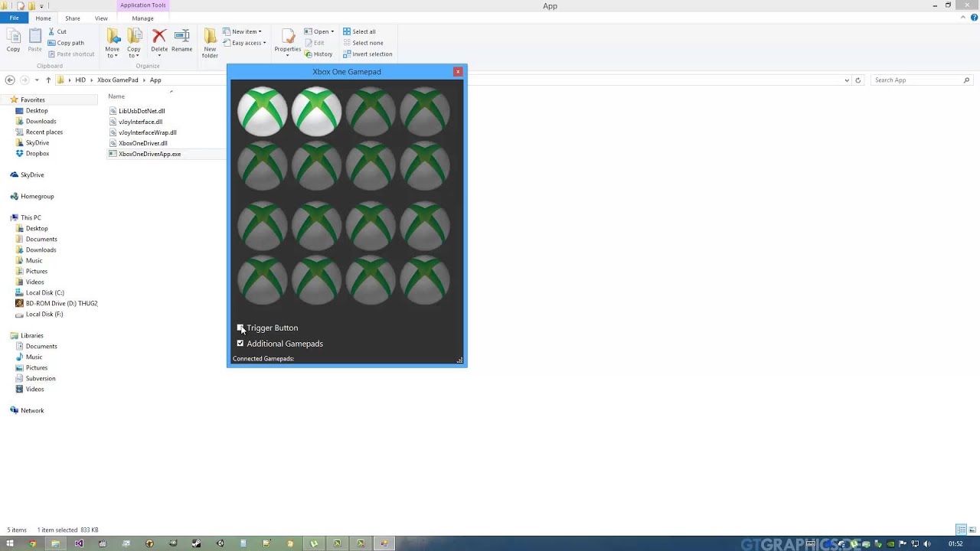Click the second lit Xbox gamepad logo

pos(316,111)
